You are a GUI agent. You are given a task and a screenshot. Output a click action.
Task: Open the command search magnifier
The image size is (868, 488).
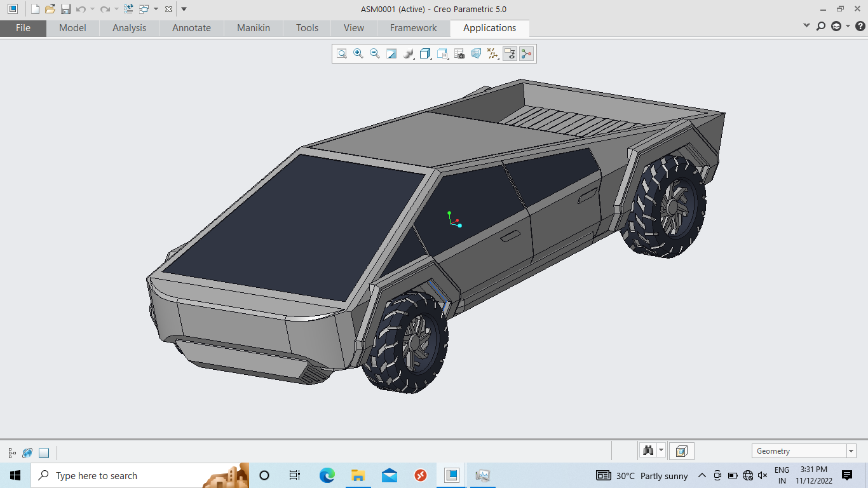click(x=821, y=26)
